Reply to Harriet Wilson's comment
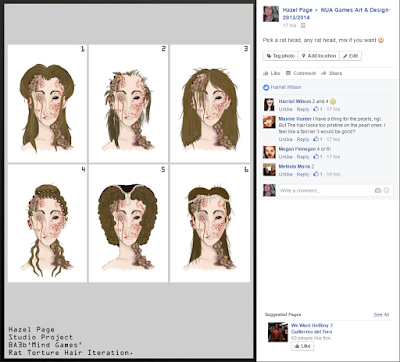Viewport: 400px width, 362px height. (303, 109)
